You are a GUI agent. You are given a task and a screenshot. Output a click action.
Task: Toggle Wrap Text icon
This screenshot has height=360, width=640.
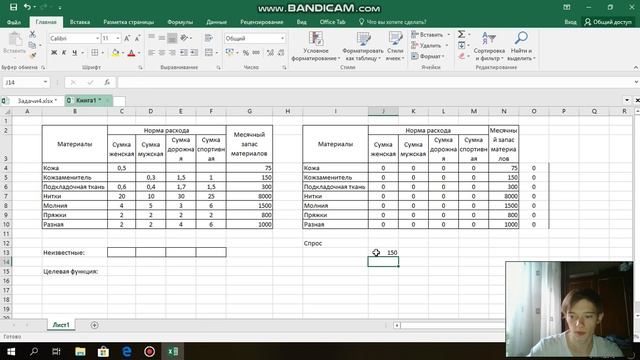point(209,38)
